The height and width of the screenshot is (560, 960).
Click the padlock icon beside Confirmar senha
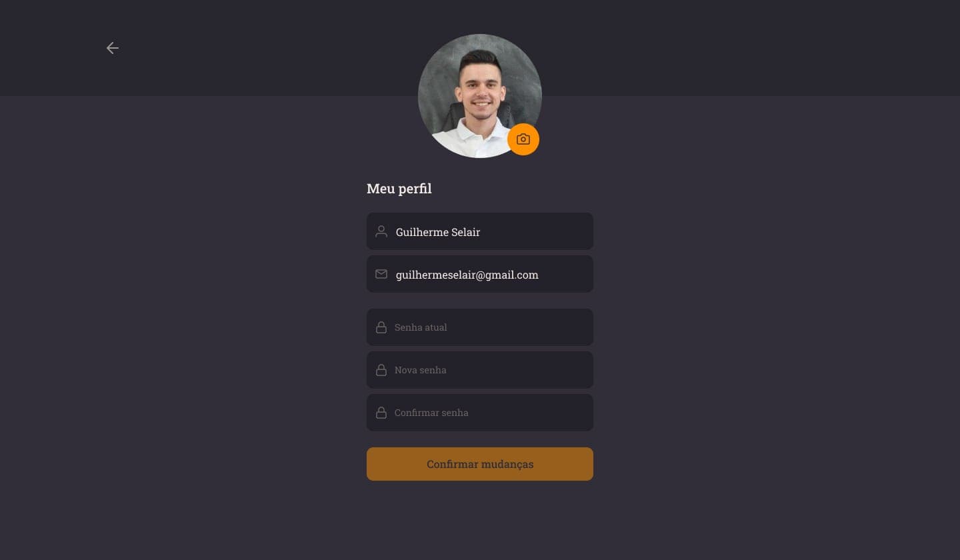point(381,413)
